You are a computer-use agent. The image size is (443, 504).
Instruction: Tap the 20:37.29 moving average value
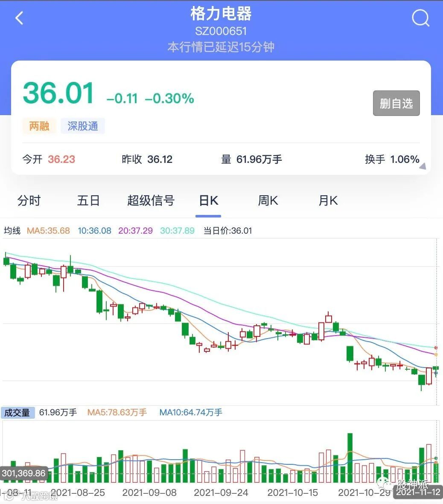coord(135,230)
